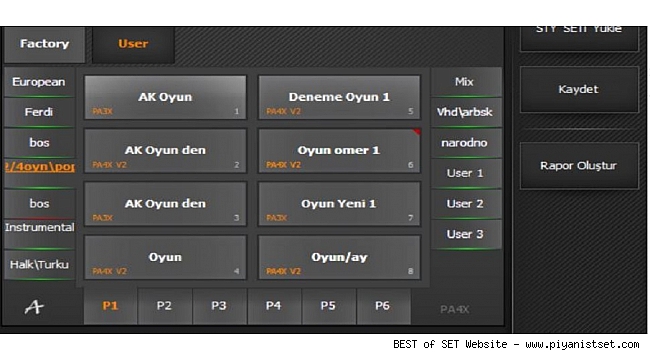The image size is (650, 360).
Task: Select the Mix category
Action: pos(466,82)
